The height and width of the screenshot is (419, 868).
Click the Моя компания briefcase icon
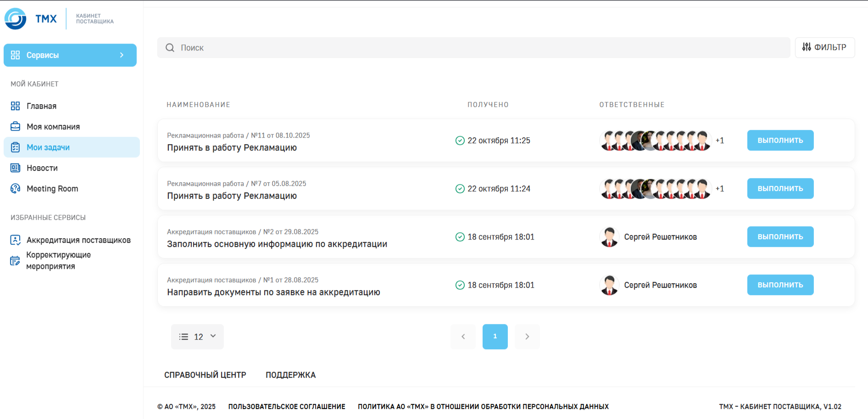point(15,127)
